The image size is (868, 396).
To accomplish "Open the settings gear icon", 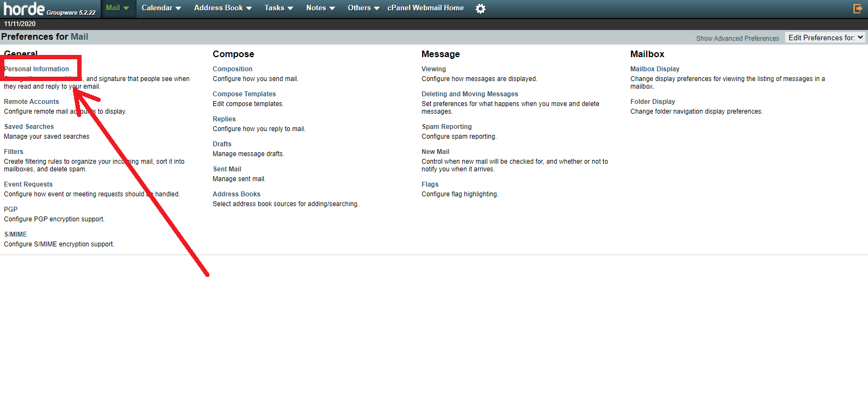I will coord(480,9).
